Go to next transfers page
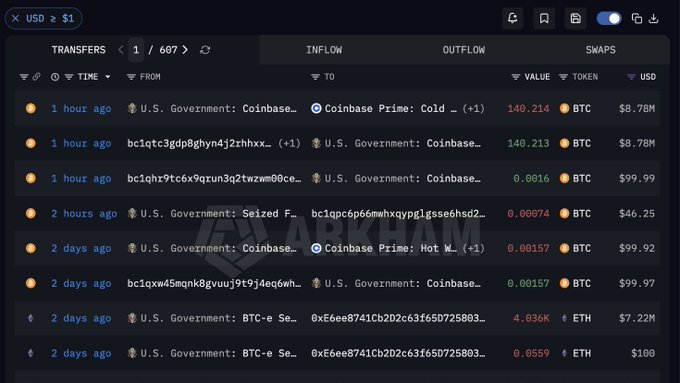680x383 pixels. tap(185, 50)
